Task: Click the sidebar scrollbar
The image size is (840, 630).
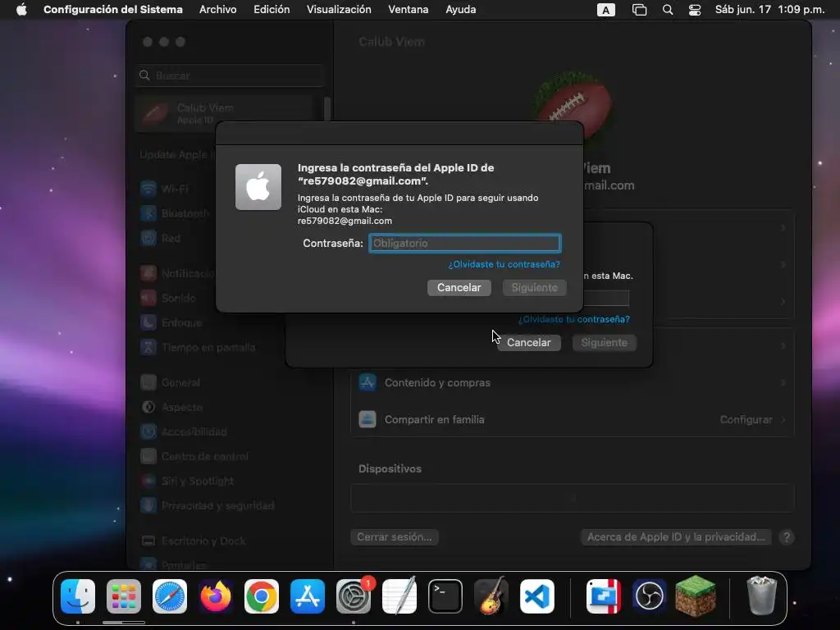Action: click(327, 110)
